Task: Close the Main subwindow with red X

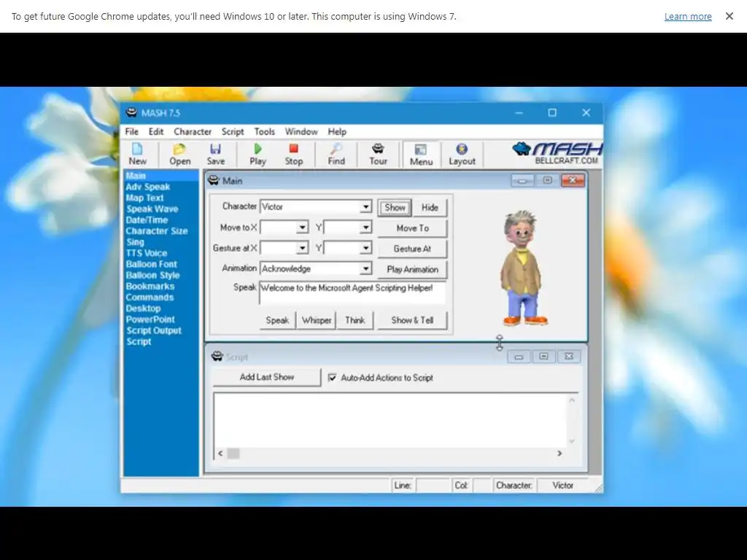Action: 573,181
